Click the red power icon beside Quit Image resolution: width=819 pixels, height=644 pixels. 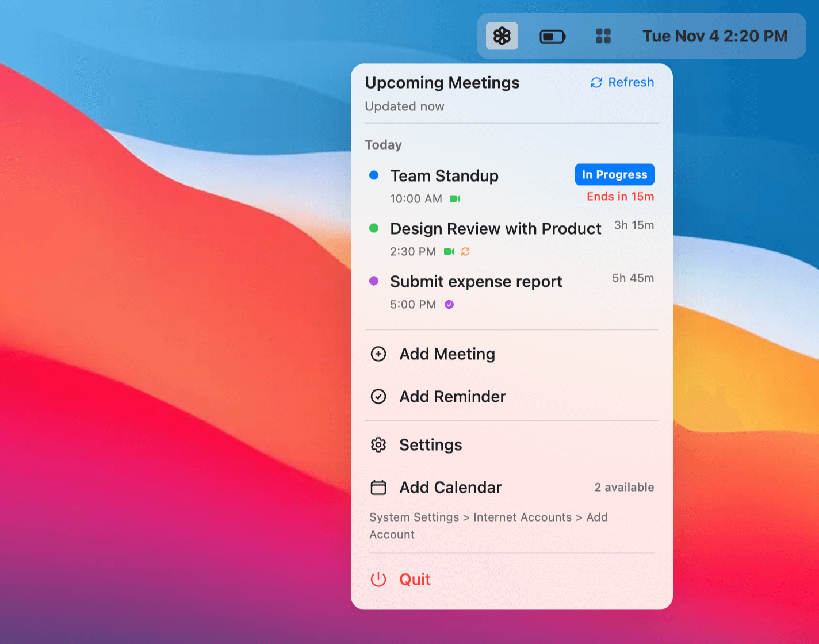(x=378, y=580)
